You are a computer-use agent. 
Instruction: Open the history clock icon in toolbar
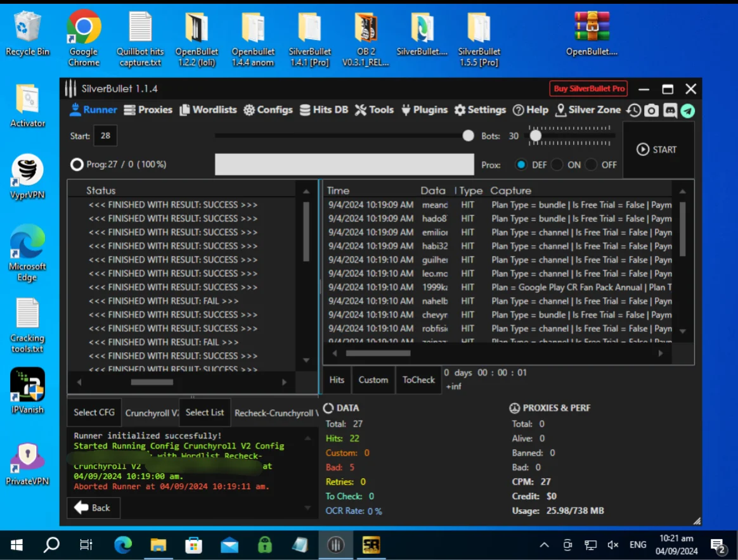633,110
